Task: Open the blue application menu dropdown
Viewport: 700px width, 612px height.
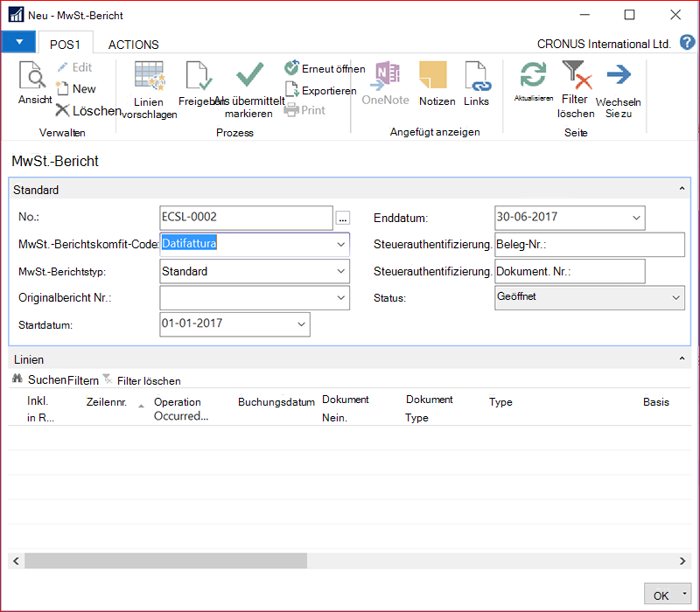Action: click(x=18, y=42)
